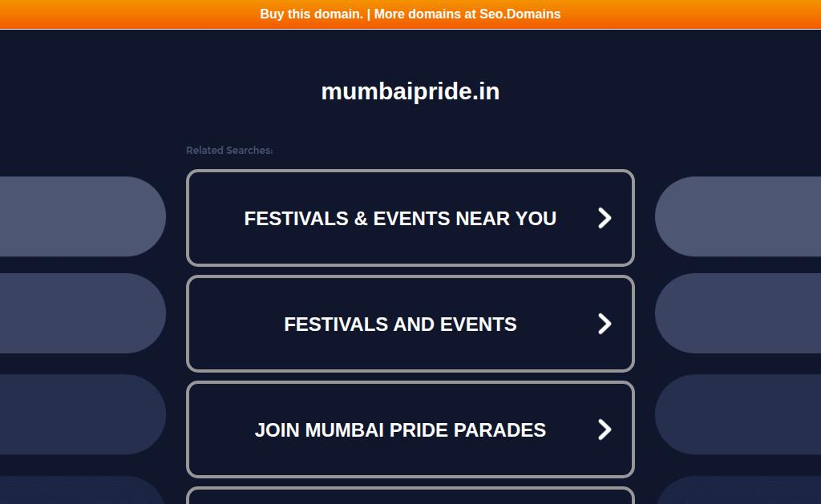This screenshot has height=504, width=821.
Task: Click the right pill beside Join Mumbai Pride Parades
Action: [739, 414]
